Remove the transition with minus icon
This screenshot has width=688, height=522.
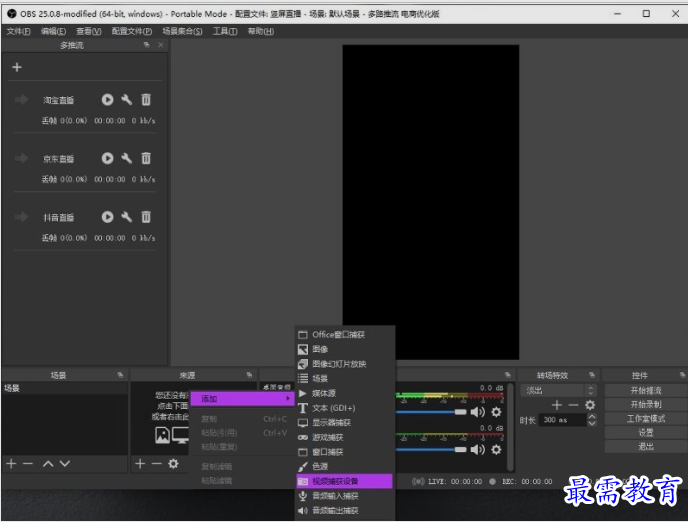573,405
